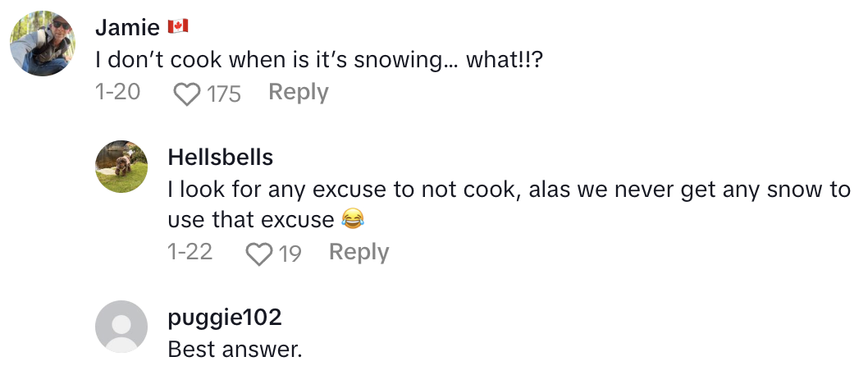Visit the Hellsbells username profile
Viewport: 868px width, 366px height.
220,157
